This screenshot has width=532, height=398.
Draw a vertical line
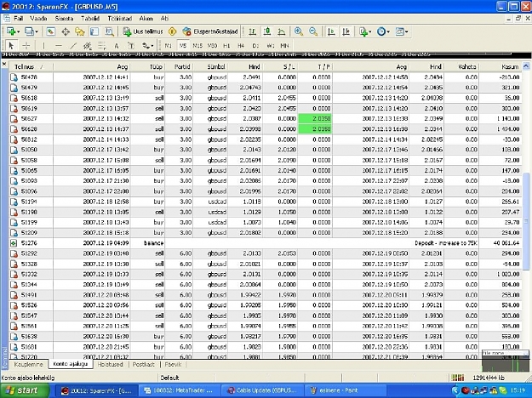[x=43, y=45]
